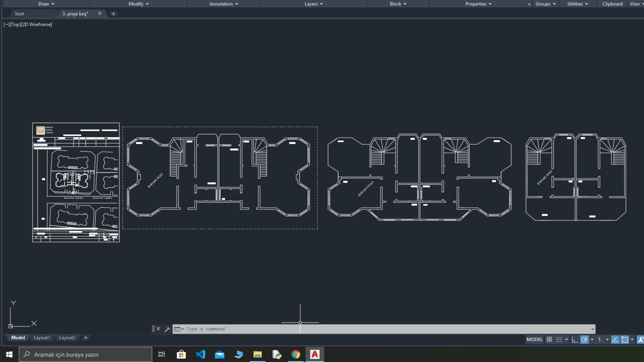Open object snap settings dropdown arrow
644x362 pixels.
pyautogui.click(x=632, y=340)
